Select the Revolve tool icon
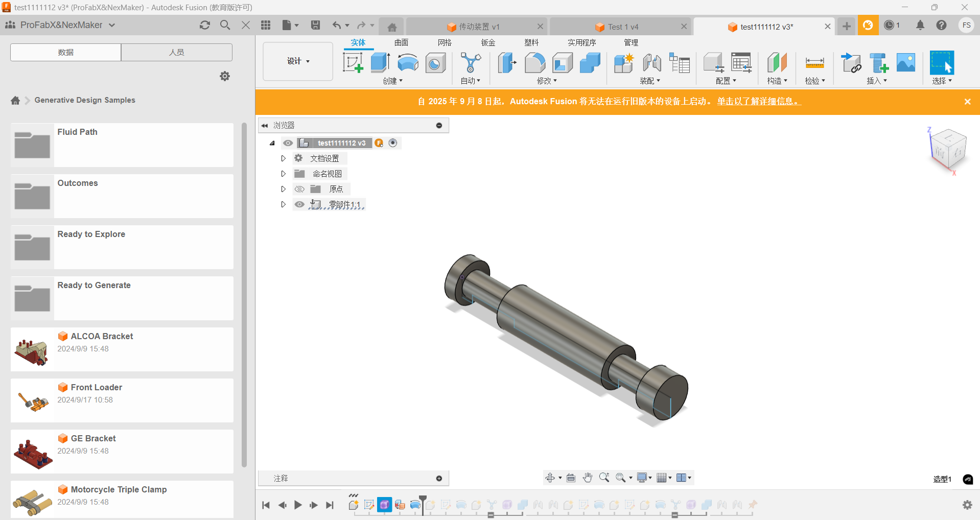Image resolution: width=980 pixels, height=520 pixels. [408, 63]
